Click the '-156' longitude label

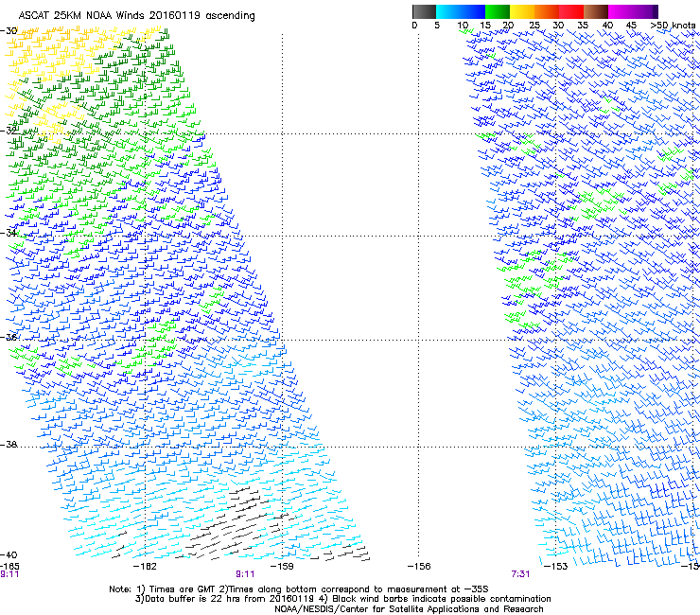click(419, 567)
